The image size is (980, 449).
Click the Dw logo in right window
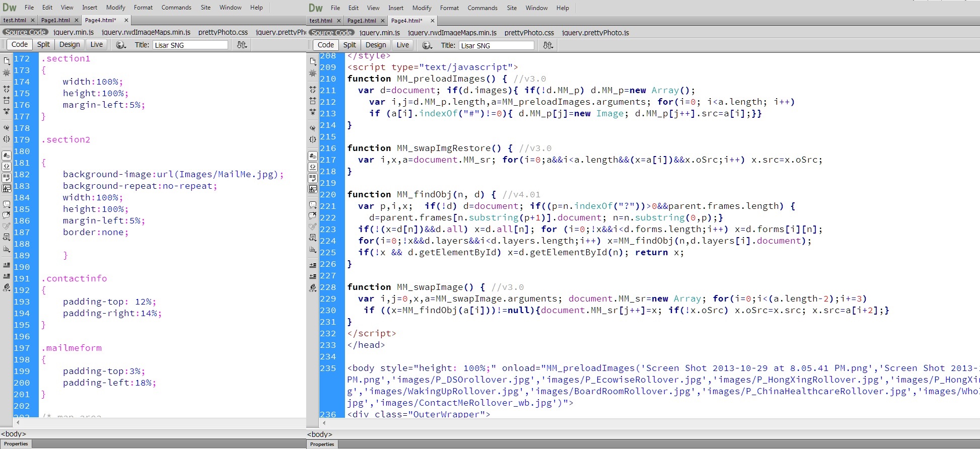pyautogui.click(x=316, y=8)
